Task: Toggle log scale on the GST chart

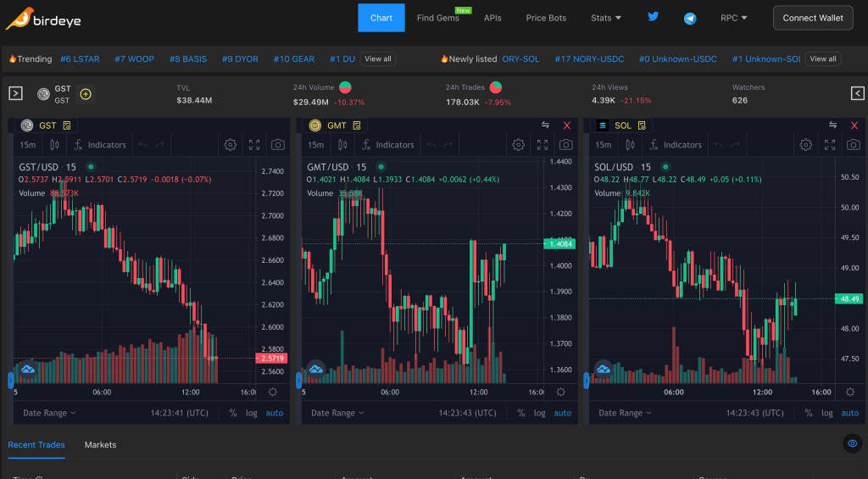Action: click(252, 413)
